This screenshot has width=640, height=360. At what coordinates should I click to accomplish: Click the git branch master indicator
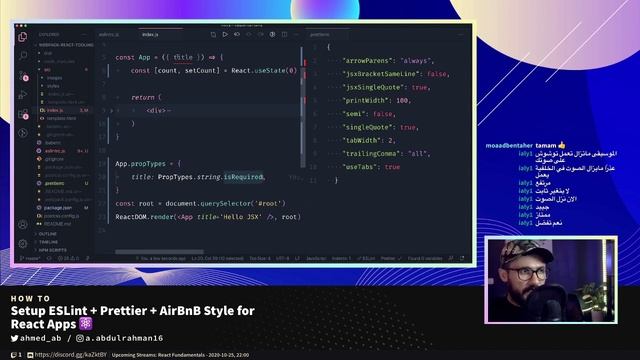point(30,258)
